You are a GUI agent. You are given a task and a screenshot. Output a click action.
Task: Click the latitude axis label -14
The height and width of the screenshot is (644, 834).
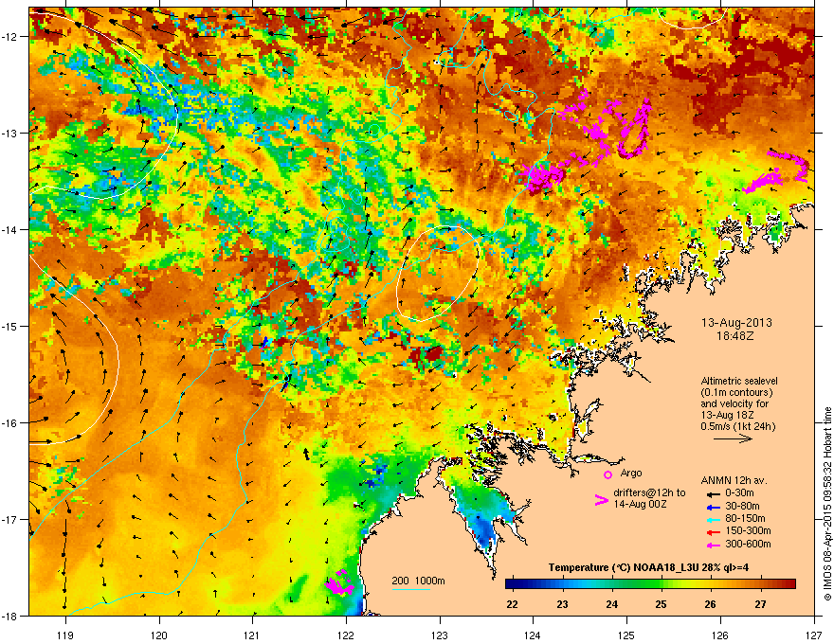11,229
